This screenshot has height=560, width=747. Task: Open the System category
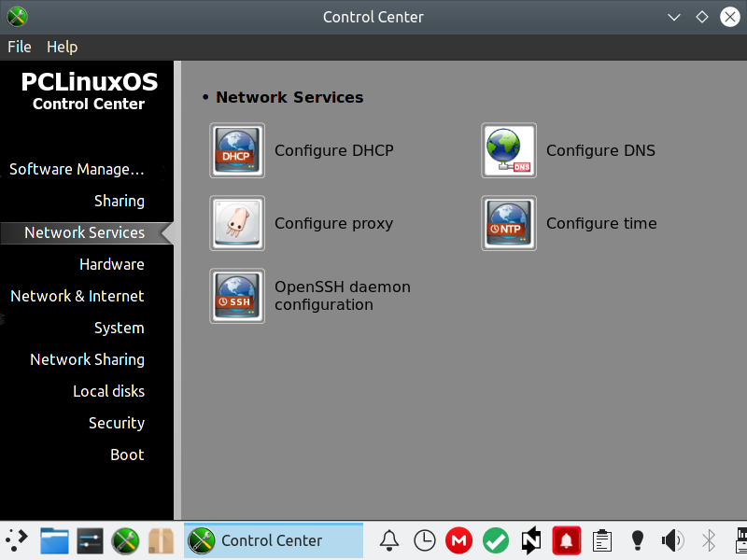coord(120,328)
